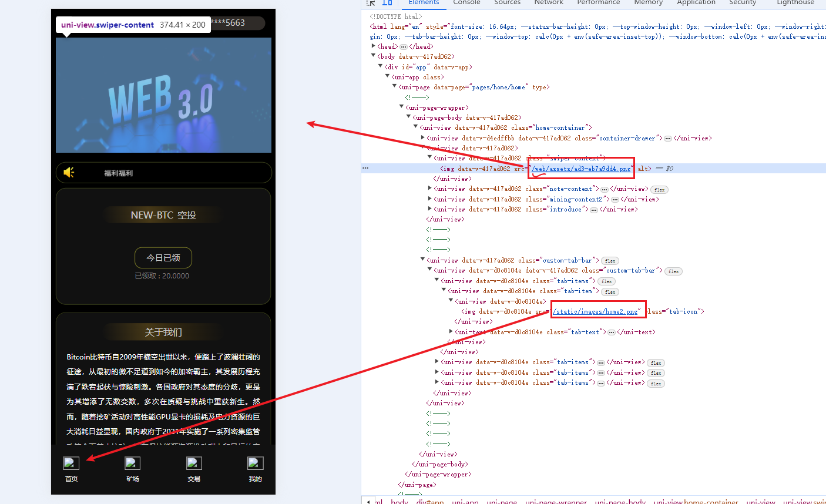
Task: Click the three-dot actions on selected img row
Action: [x=365, y=169]
